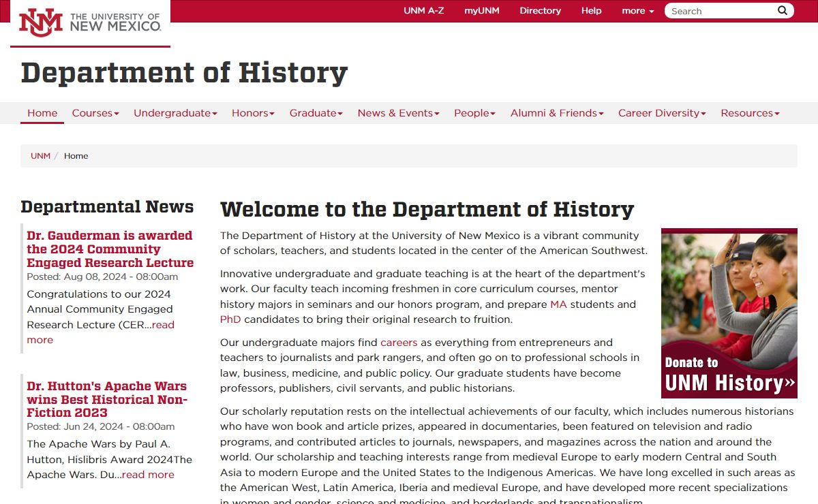Open the UNM A-Z link
The image size is (818, 504).
423,10
